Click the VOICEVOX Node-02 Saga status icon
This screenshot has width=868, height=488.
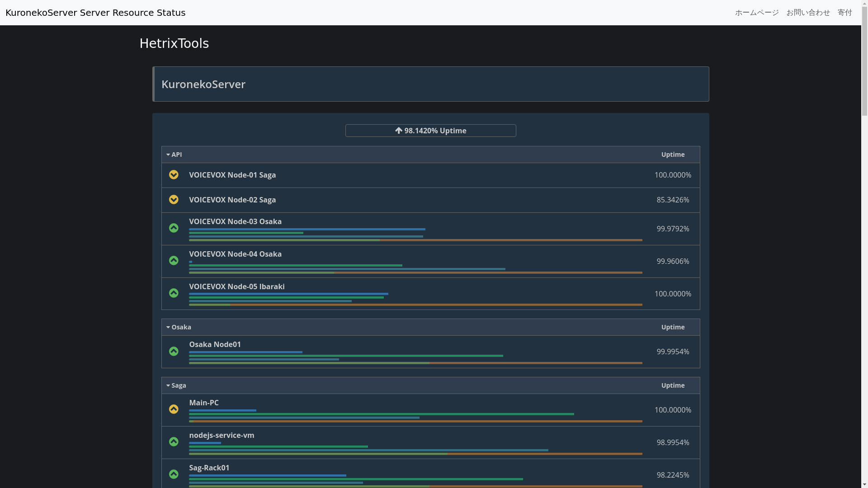(174, 200)
